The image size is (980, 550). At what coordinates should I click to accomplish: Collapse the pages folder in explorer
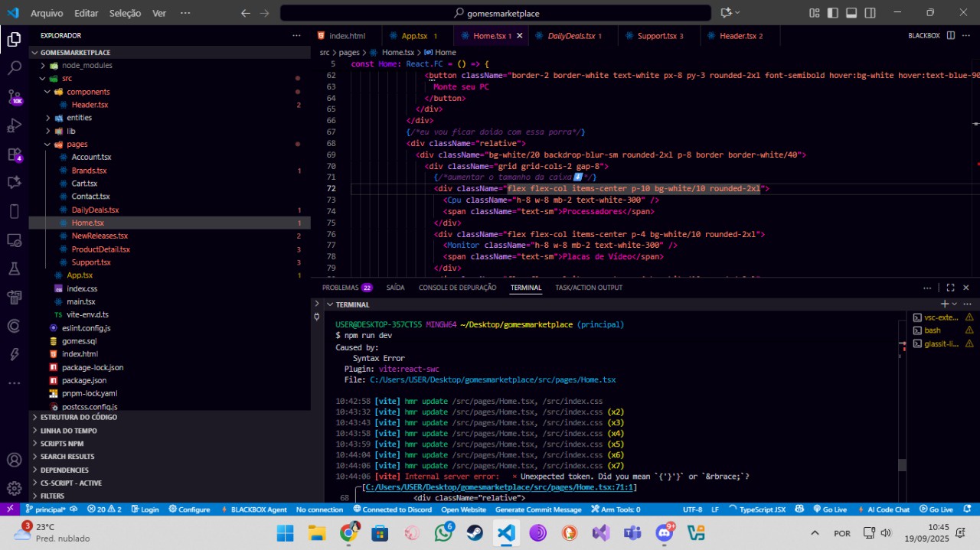point(77,144)
